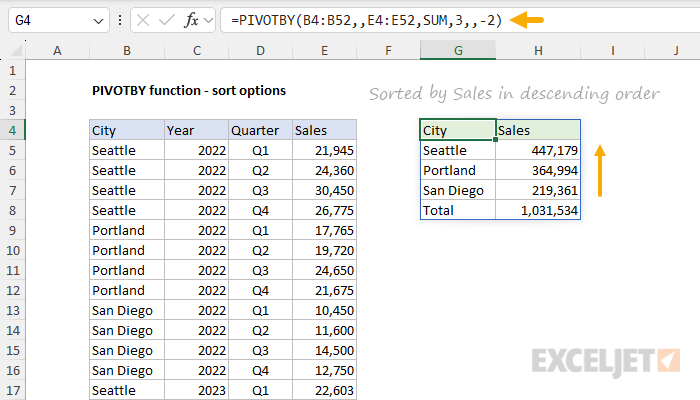Select row 2 header
Viewport: 700px width, 400px height.
pyautogui.click(x=12, y=91)
